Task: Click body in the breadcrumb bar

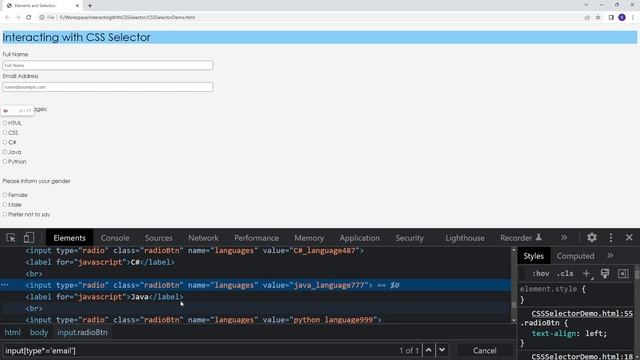Action: [x=39, y=332]
